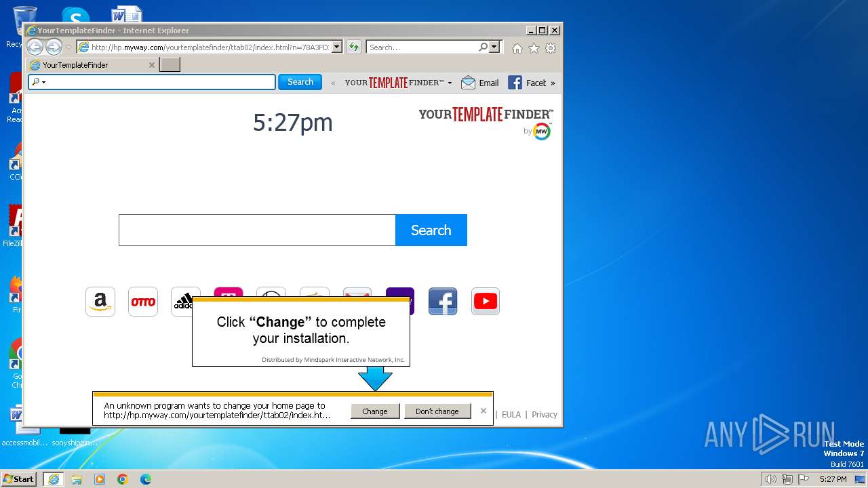
Task: Click the toolbar left chevron arrows
Action: click(x=333, y=83)
